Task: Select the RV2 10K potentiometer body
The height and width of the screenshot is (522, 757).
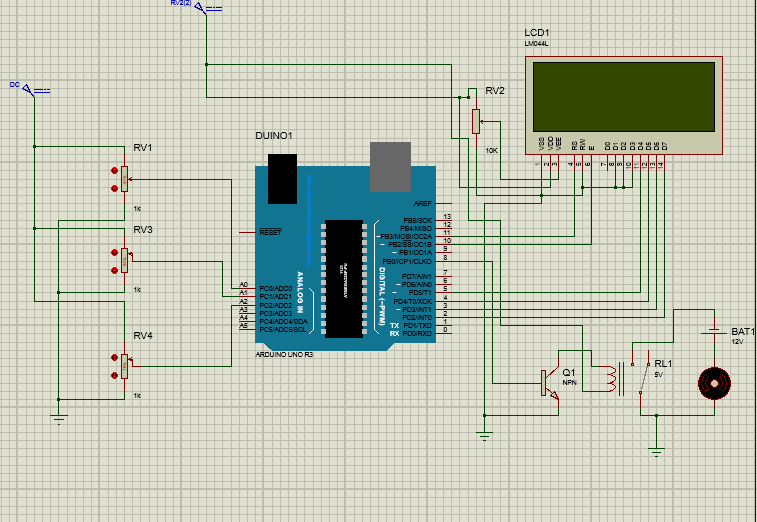Action: pyautogui.click(x=476, y=121)
